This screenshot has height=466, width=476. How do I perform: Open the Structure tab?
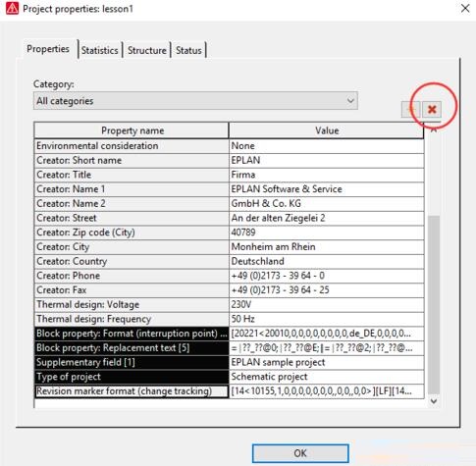[x=147, y=50]
